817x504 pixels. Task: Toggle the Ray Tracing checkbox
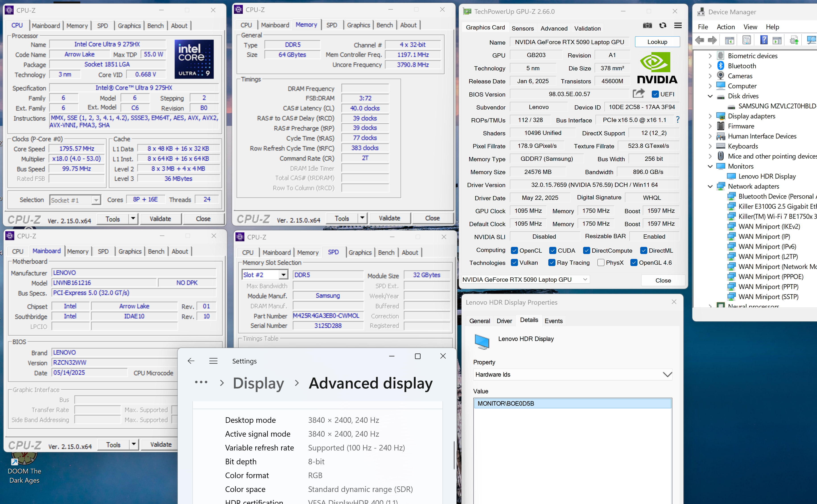click(552, 263)
